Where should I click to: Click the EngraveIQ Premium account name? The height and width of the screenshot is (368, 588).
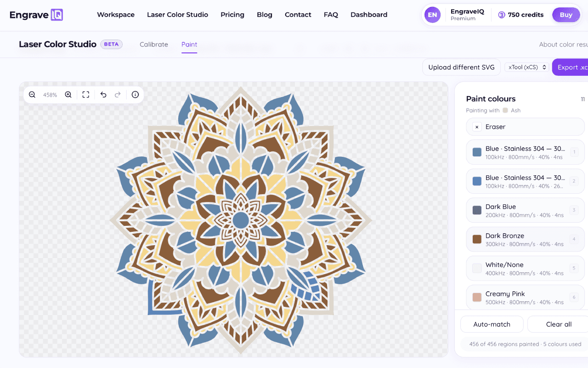(x=467, y=15)
